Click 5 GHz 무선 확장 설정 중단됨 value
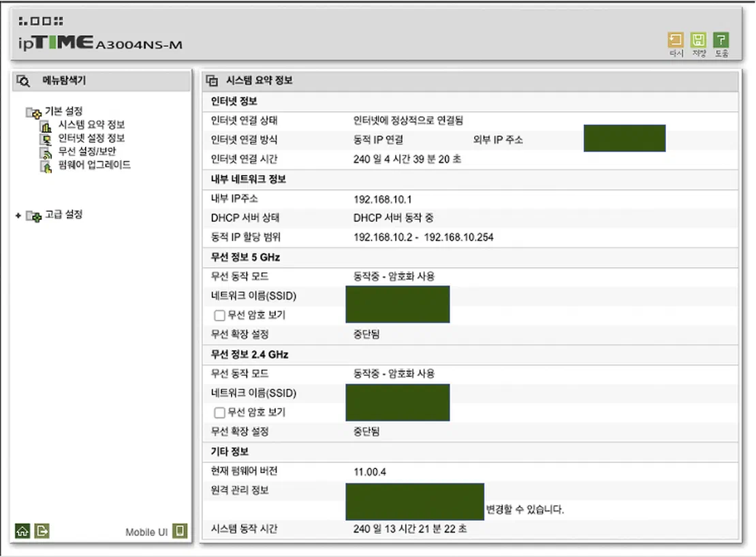The width and height of the screenshot is (756, 557). (366, 334)
